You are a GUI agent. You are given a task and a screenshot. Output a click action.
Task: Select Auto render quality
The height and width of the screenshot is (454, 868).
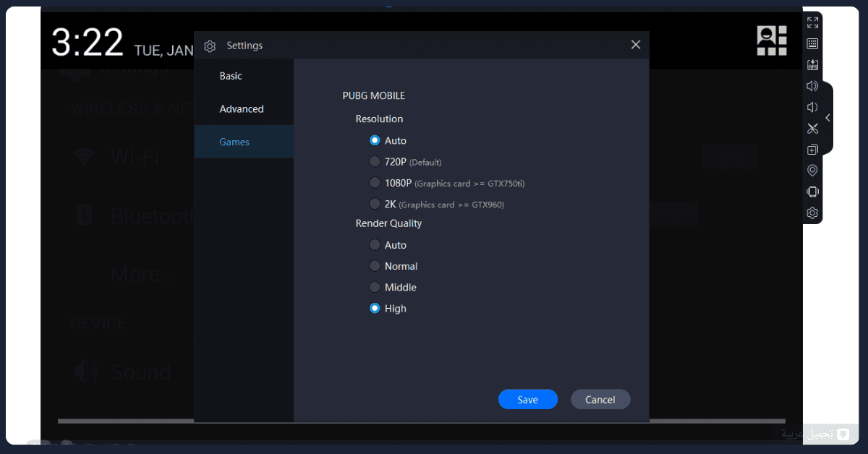coord(388,245)
